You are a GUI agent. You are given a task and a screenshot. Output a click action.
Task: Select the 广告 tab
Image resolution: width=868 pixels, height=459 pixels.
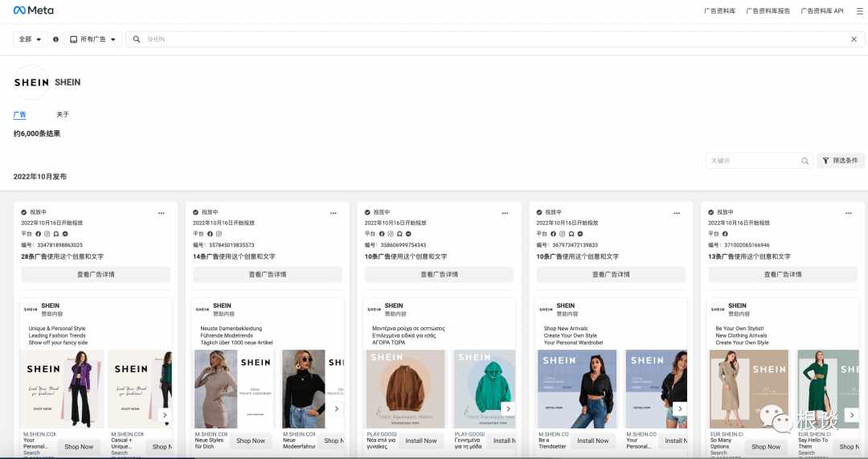click(x=19, y=115)
